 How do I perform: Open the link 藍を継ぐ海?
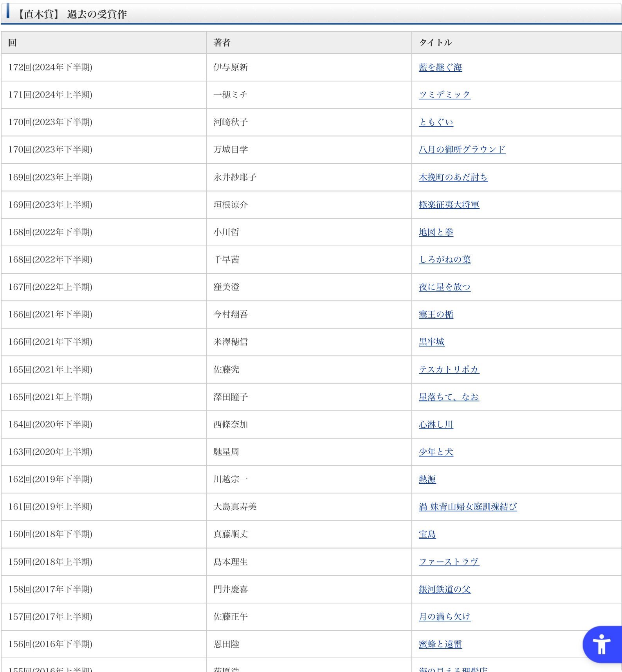(440, 67)
